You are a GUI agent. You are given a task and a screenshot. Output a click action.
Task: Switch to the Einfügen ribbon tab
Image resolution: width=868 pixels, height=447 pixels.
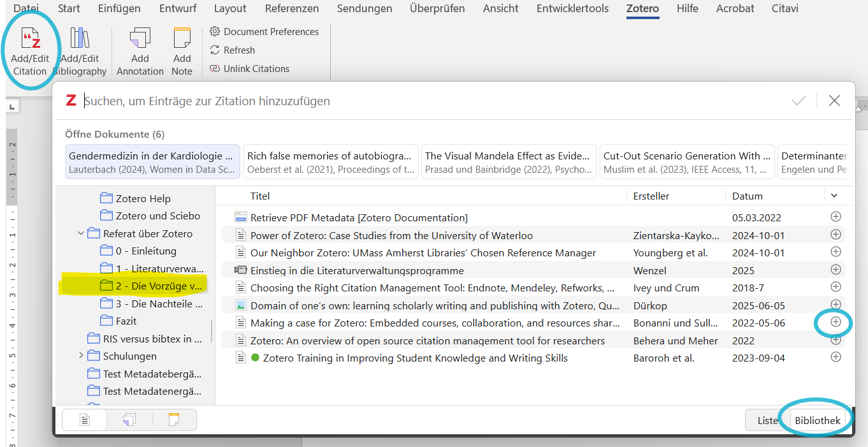tap(119, 8)
